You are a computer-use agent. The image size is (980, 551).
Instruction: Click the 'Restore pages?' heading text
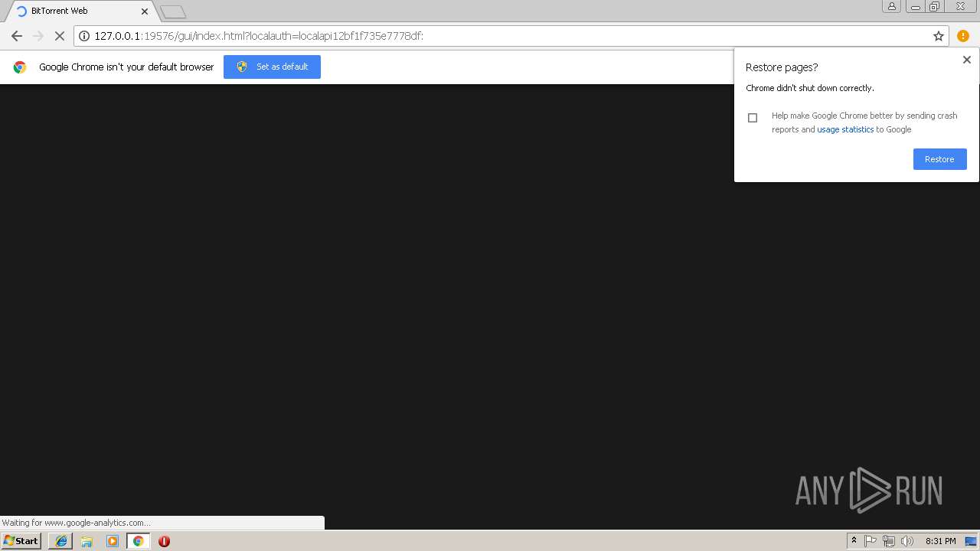[782, 67]
